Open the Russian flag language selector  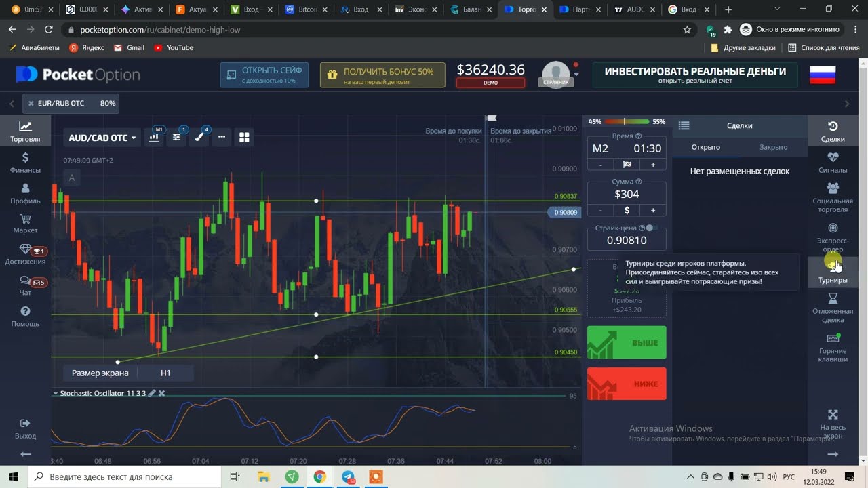tap(822, 75)
